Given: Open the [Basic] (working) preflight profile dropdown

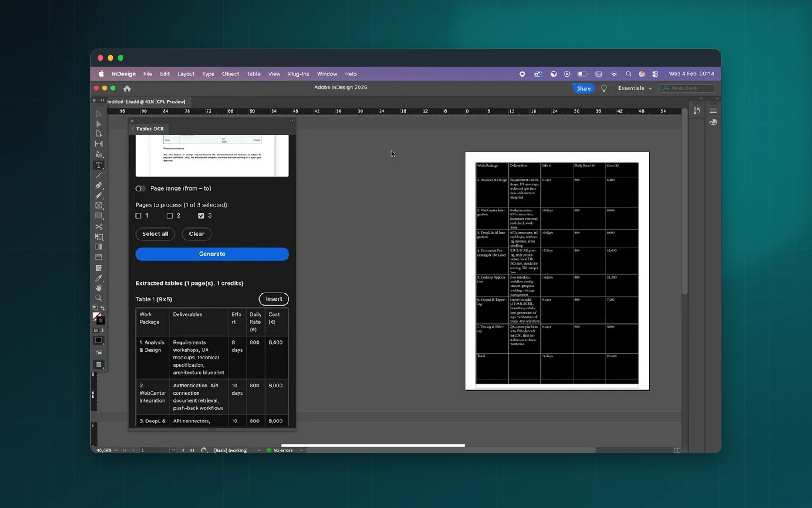Looking at the screenshot, I should [258, 450].
